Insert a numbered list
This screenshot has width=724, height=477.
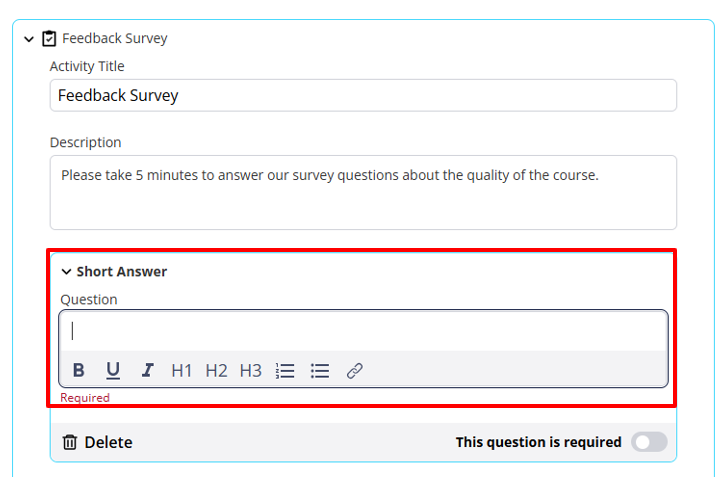tap(285, 370)
